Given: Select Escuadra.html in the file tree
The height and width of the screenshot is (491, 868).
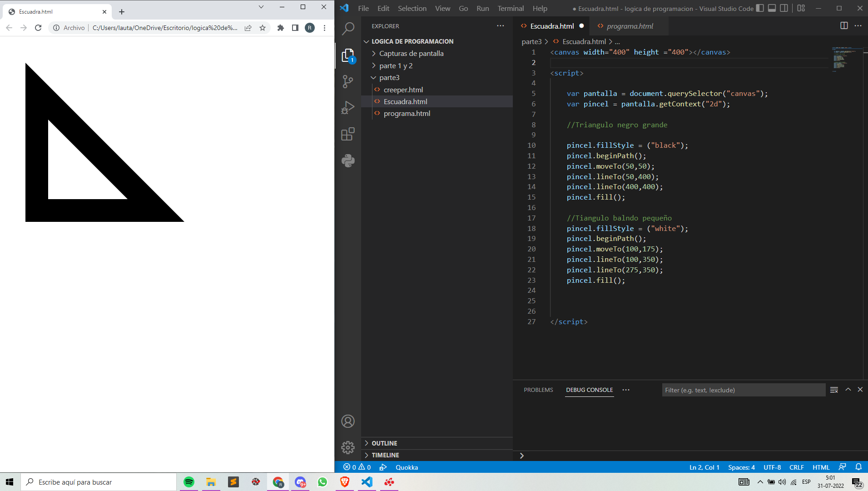Looking at the screenshot, I should (x=405, y=101).
